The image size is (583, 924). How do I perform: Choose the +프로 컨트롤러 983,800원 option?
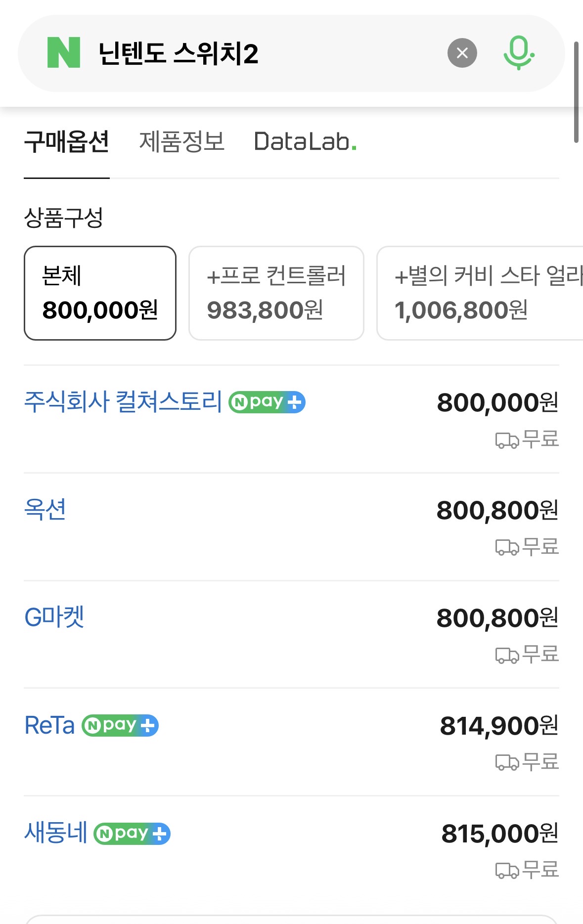click(276, 293)
